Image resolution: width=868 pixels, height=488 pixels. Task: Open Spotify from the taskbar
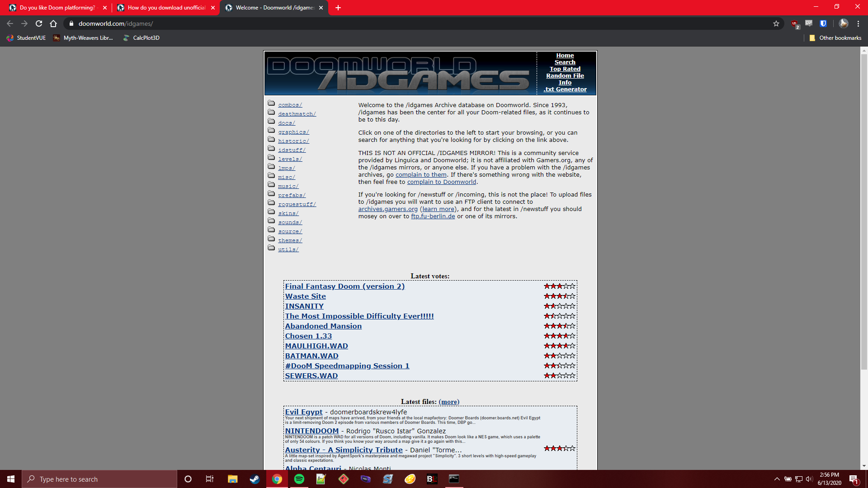pyautogui.click(x=299, y=479)
